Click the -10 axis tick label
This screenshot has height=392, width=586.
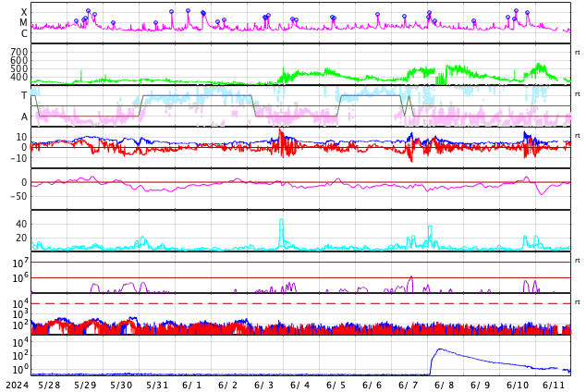click(18, 158)
